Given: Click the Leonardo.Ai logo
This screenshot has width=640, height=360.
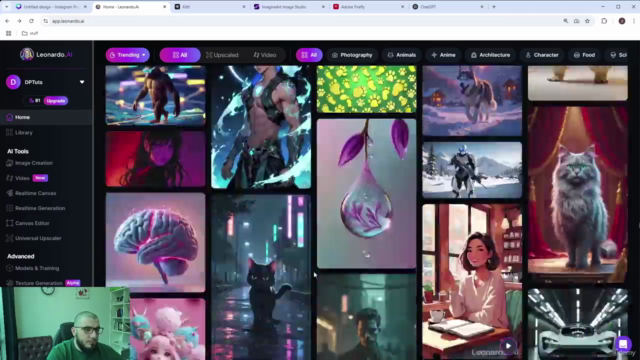Looking at the screenshot, I should 46,54.
